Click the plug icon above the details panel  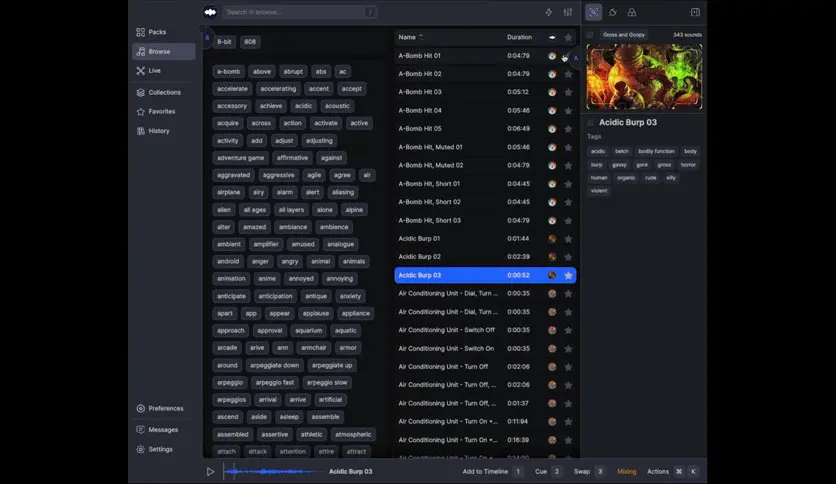coord(613,12)
